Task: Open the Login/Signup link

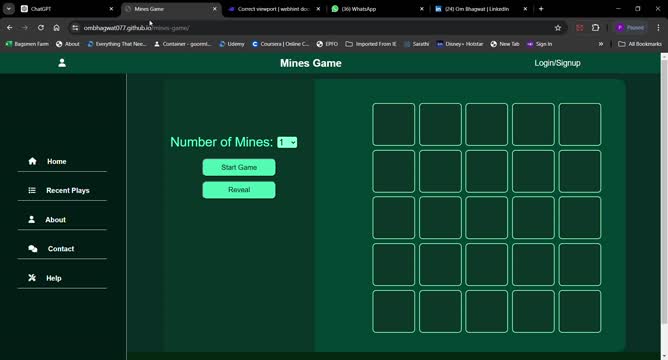Action: tap(557, 63)
